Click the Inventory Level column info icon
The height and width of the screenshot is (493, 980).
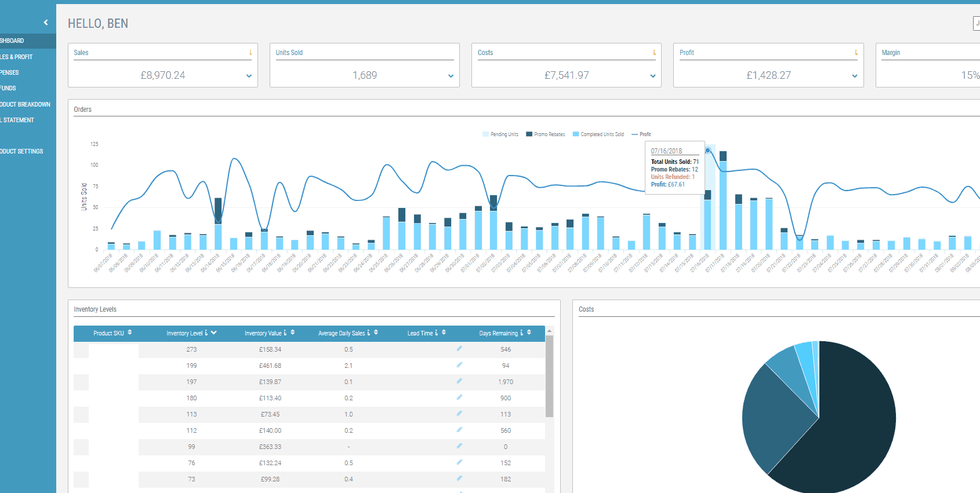pyautogui.click(x=206, y=333)
